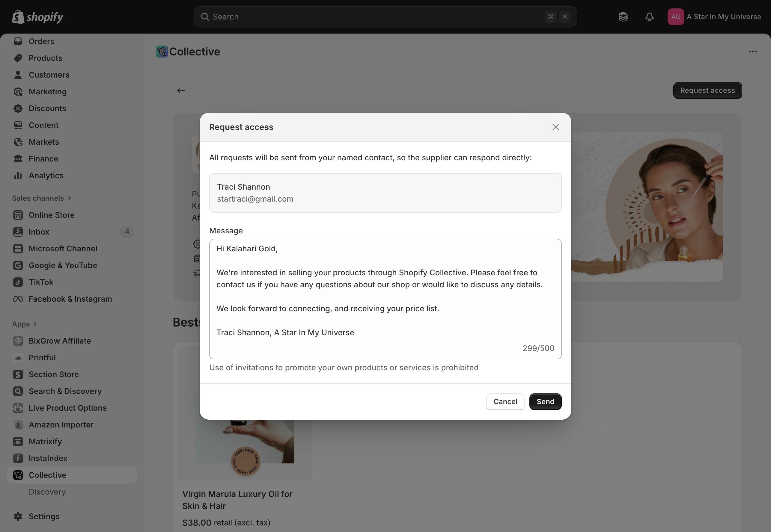Open the Inbox menu item
Viewport: 771px width, 532px height.
click(x=39, y=232)
